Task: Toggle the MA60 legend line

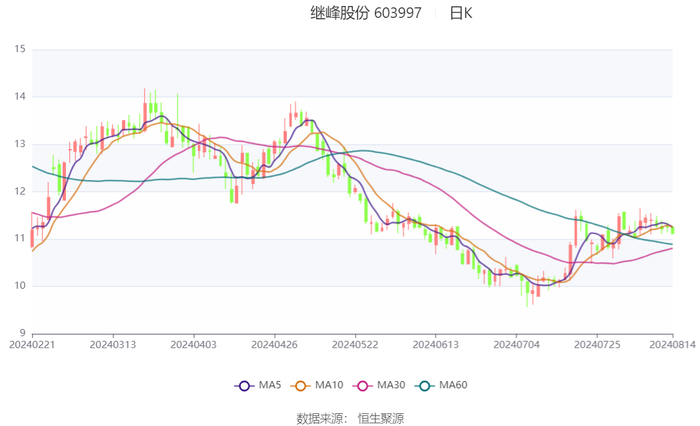Action: click(441, 385)
